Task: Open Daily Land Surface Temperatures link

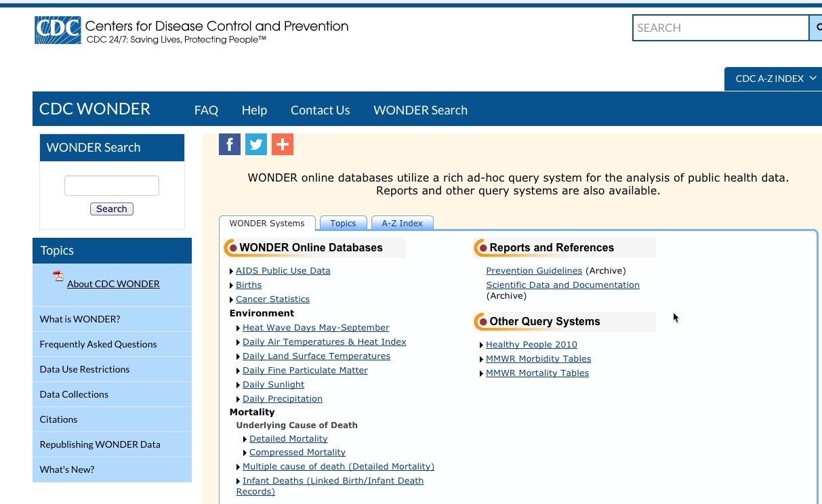Action: coord(316,356)
